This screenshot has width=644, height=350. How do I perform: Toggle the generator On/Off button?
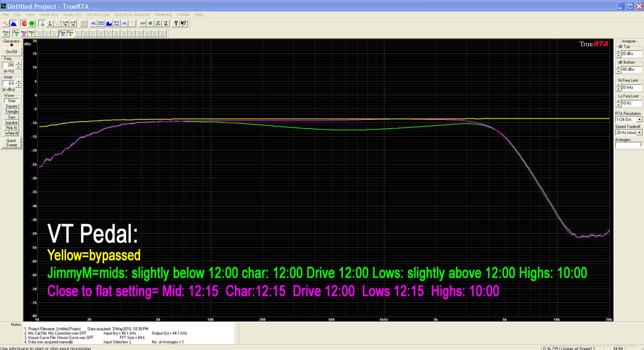pyautogui.click(x=11, y=51)
